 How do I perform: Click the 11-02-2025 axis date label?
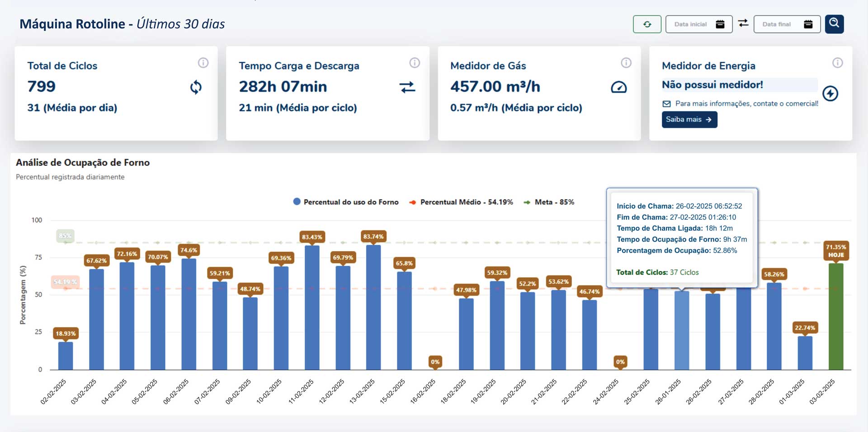302,391
